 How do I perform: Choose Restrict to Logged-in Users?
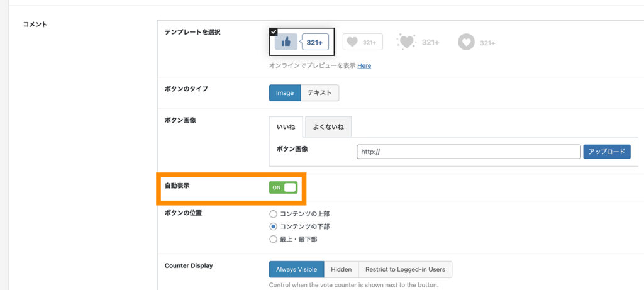pyautogui.click(x=405, y=269)
